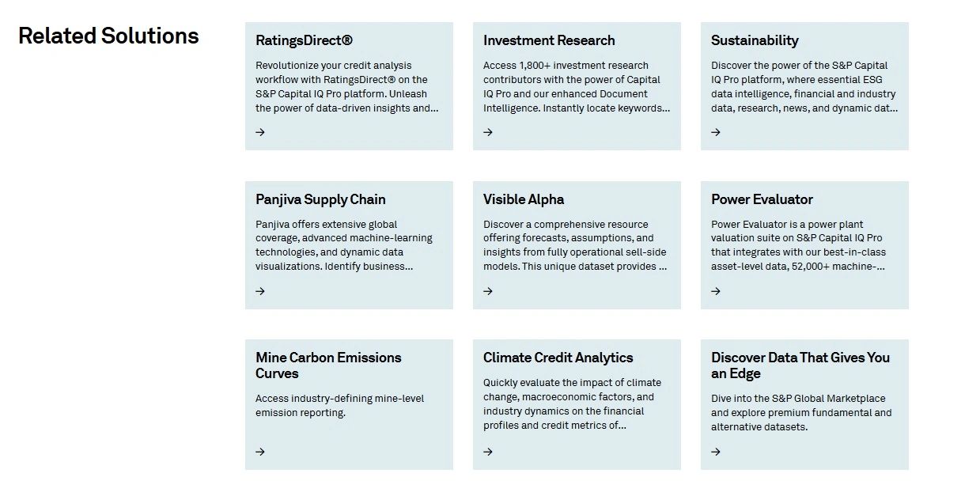Click the arrow icon in Power Evaluator card
Screen dimensions: 980x496
click(716, 291)
